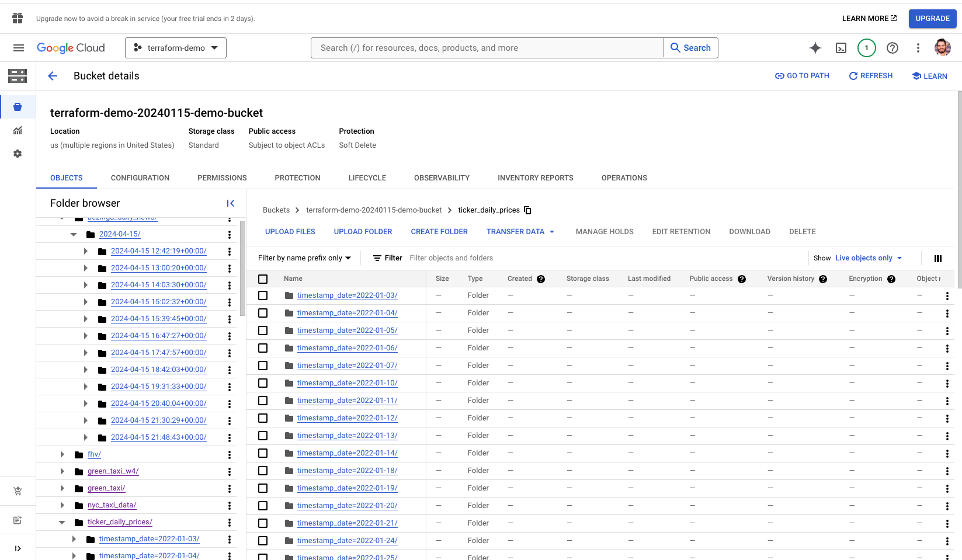This screenshot has width=962, height=560.
Task: Expand the left sidebar navigation panel
Action: click(x=18, y=548)
